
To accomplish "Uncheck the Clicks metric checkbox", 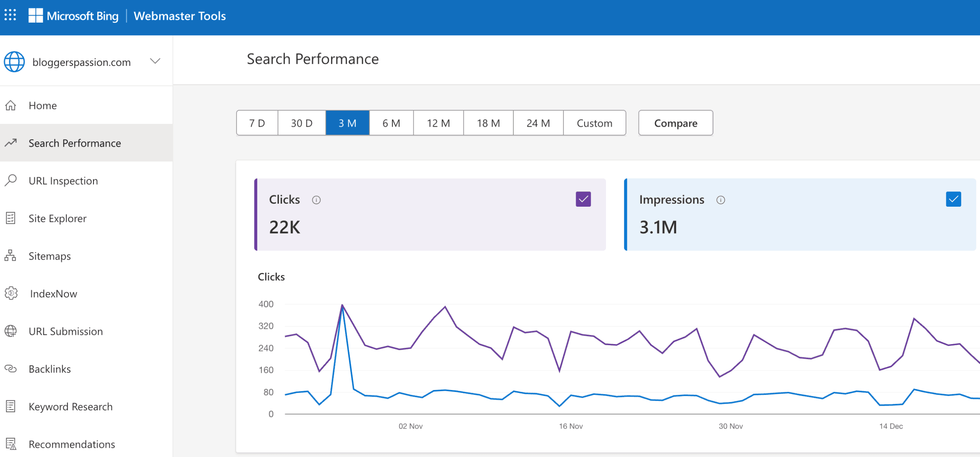I will point(583,199).
